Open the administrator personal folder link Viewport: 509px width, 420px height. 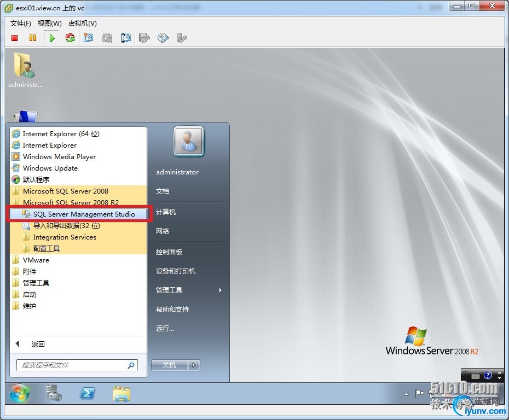177,172
